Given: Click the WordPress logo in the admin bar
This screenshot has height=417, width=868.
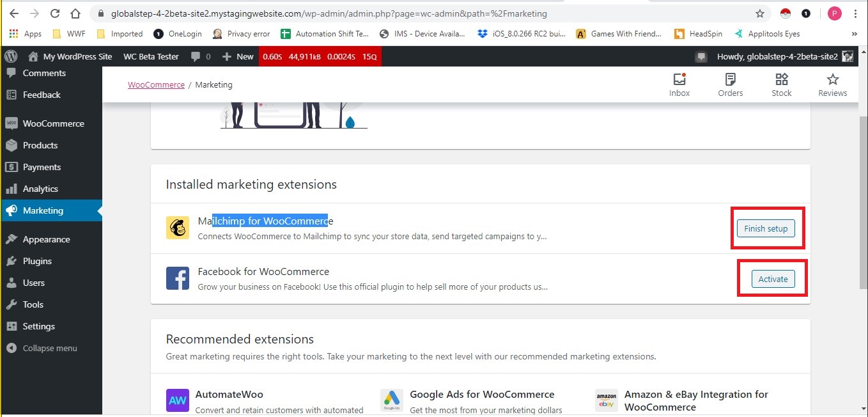Looking at the screenshot, I should (x=10, y=56).
